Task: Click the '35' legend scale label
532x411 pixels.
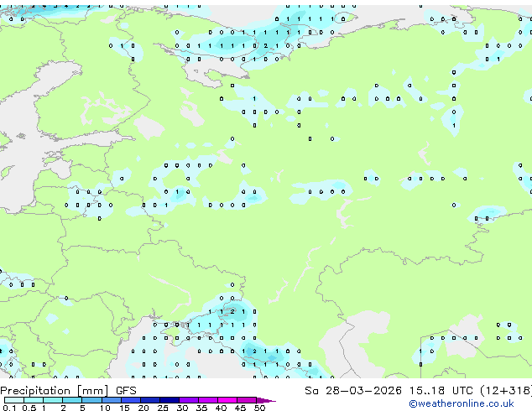Action: (201, 408)
